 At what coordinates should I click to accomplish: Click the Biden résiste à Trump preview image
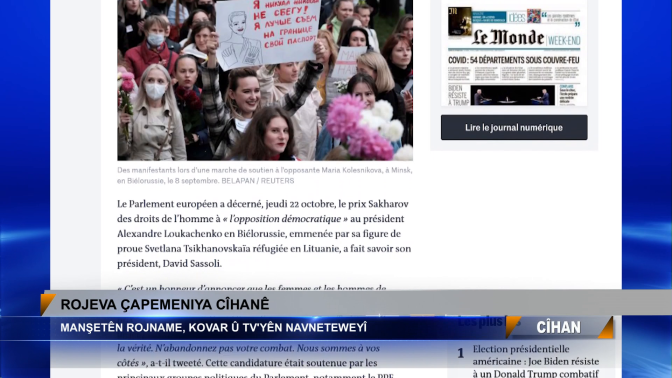click(x=512, y=95)
